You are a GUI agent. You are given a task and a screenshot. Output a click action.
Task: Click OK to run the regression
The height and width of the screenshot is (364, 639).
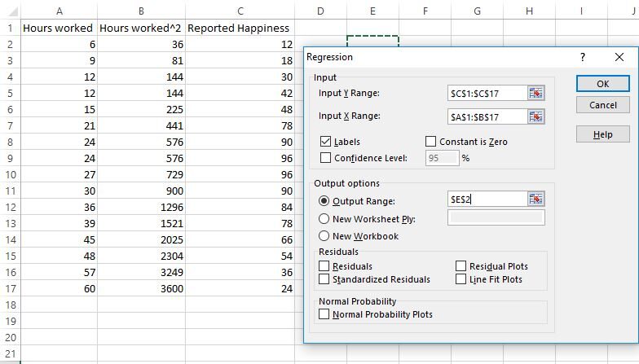[603, 84]
